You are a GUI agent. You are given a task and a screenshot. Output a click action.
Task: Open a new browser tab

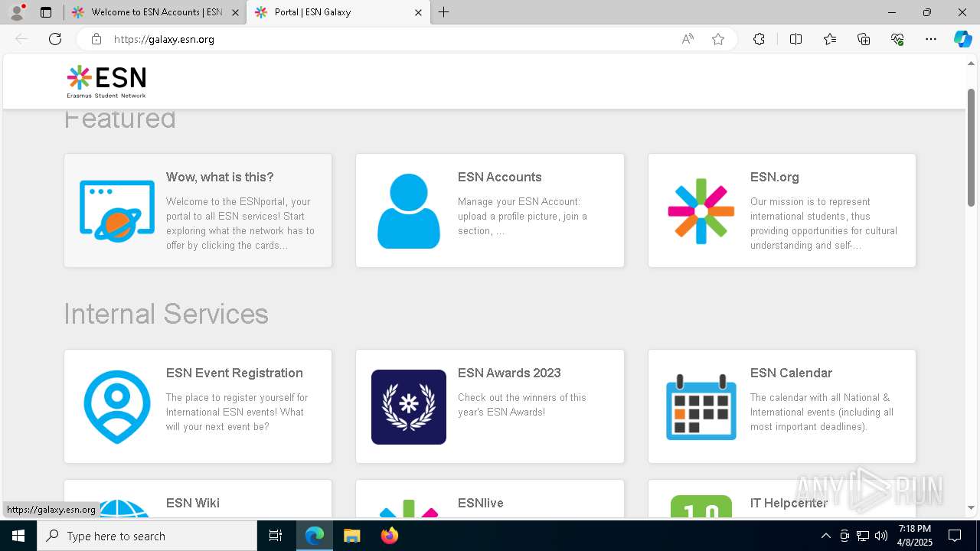point(444,12)
